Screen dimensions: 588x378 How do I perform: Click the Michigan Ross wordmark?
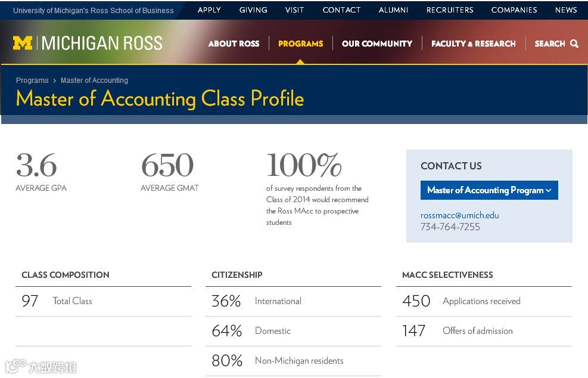tap(102, 43)
